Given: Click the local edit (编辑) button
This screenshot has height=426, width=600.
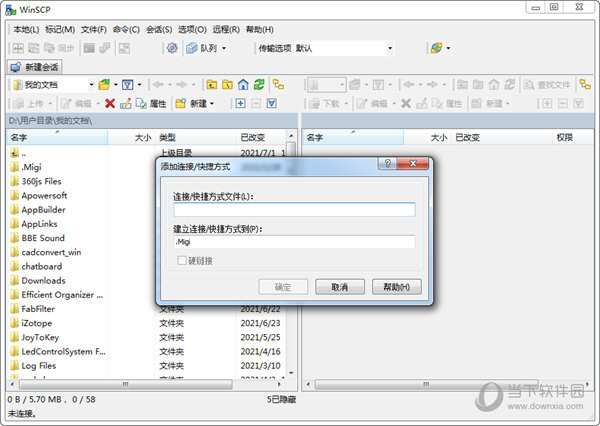Looking at the screenshot, I should click(77, 103).
